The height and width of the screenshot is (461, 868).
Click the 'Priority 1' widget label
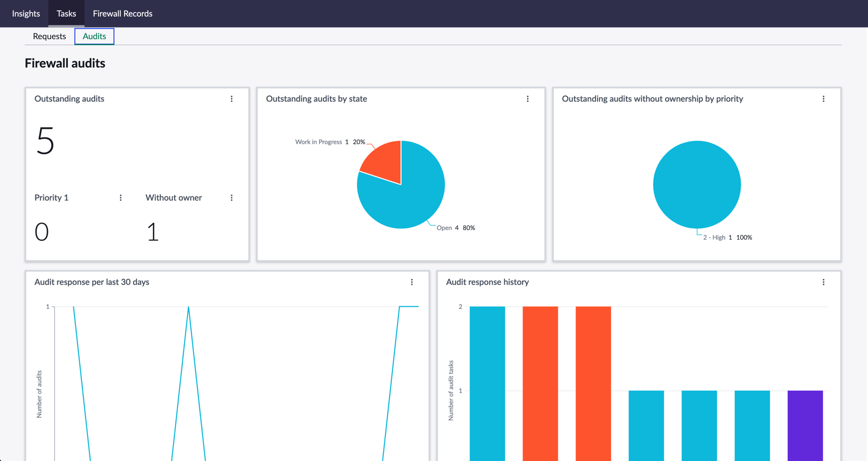coord(52,198)
